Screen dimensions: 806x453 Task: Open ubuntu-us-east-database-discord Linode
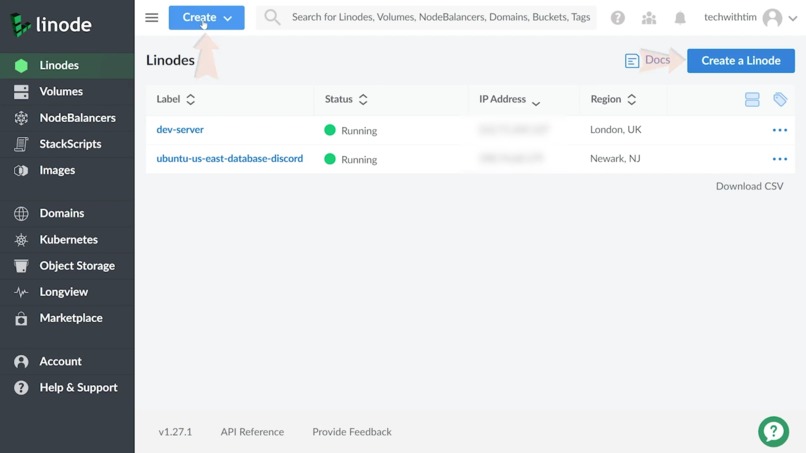pyautogui.click(x=230, y=158)
